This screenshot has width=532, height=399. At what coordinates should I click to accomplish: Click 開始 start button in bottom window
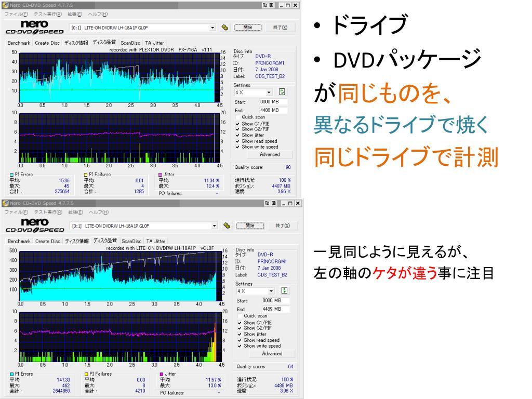(x=250, y=225)
